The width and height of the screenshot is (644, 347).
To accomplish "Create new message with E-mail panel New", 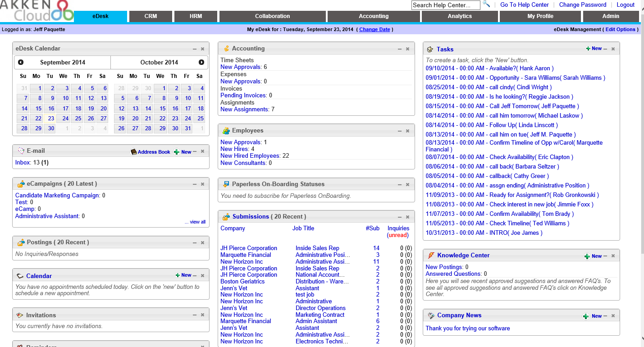I will click(x=183, y=152).
